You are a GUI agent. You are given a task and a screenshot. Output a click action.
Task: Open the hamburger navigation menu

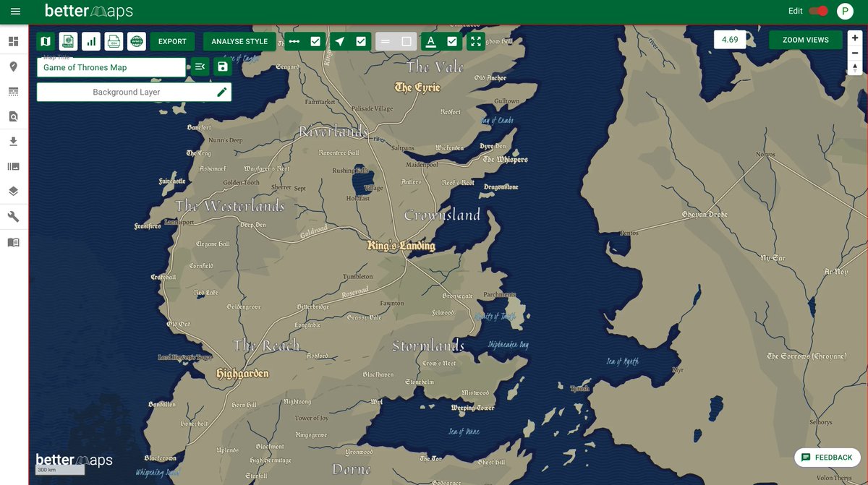click(x=15, y=12)
